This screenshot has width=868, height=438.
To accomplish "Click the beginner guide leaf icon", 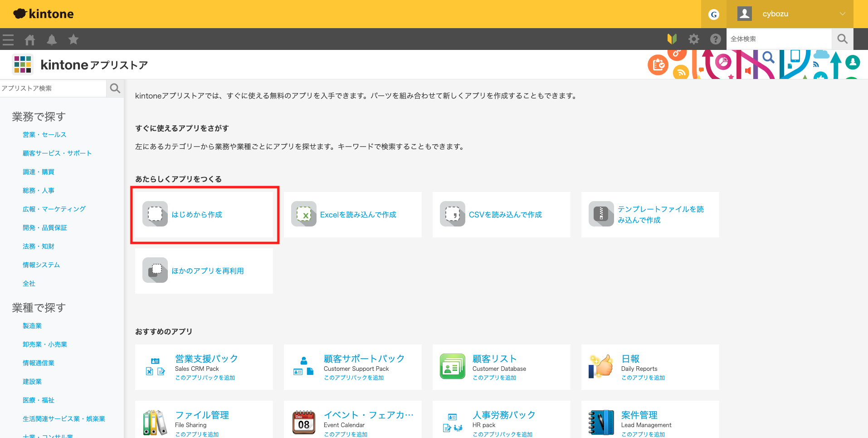I will point(672,39).
